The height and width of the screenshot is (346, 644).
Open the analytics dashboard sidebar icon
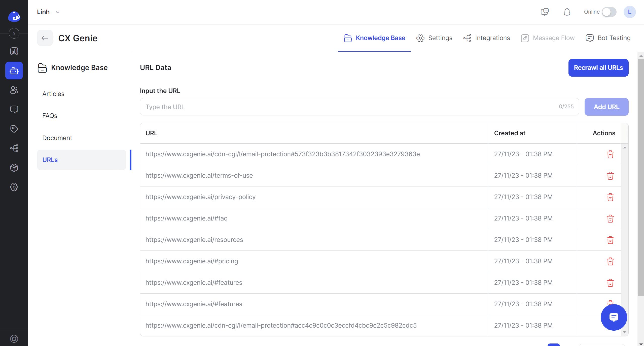point(14,51)
